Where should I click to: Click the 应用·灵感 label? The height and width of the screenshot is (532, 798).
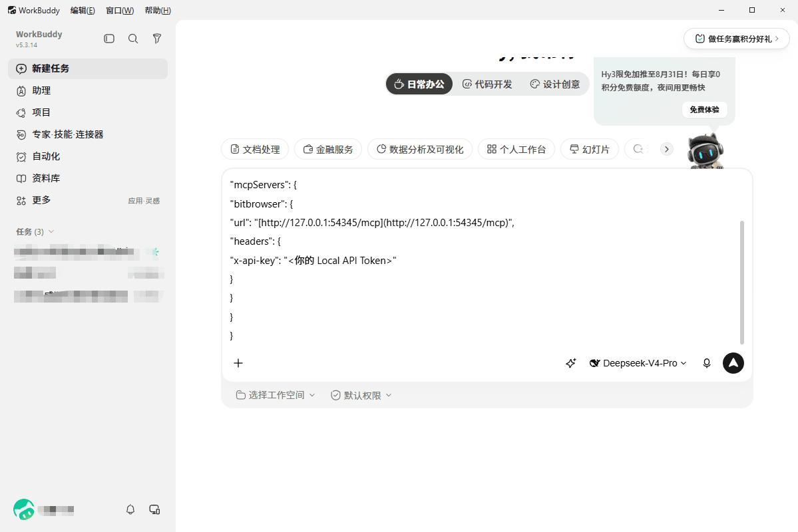144,201
